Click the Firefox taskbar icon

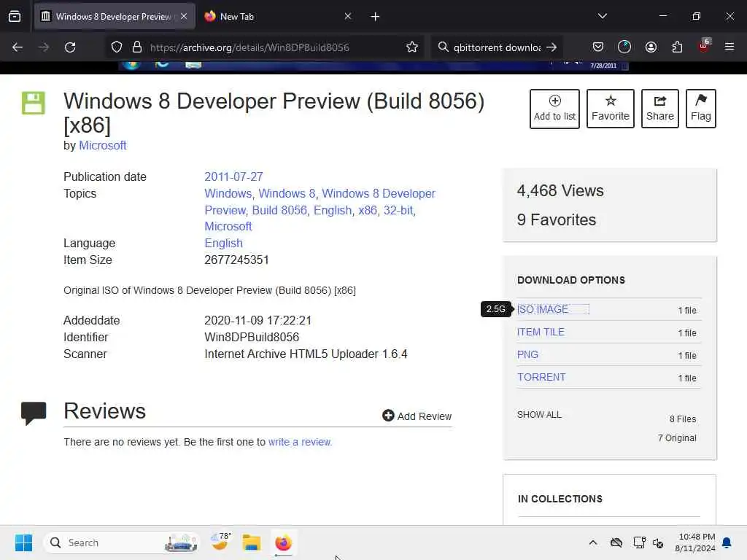283,542
